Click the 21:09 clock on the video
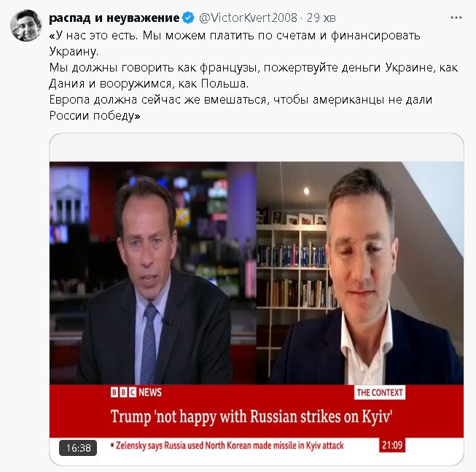The width and height of the screenshot is (476, 472). click(392, 445)
